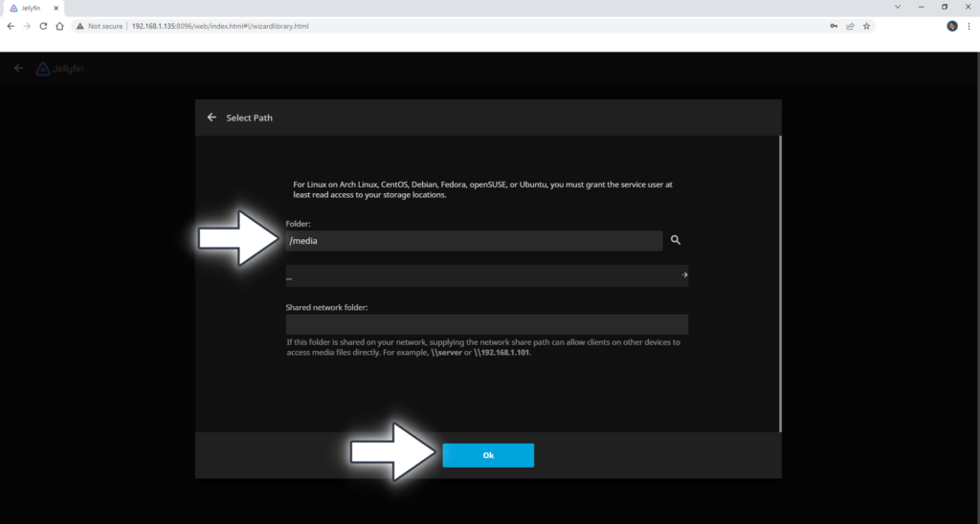Go back from Select Path dialog
The width and height of the screenshot is (980, 524).
212,118
